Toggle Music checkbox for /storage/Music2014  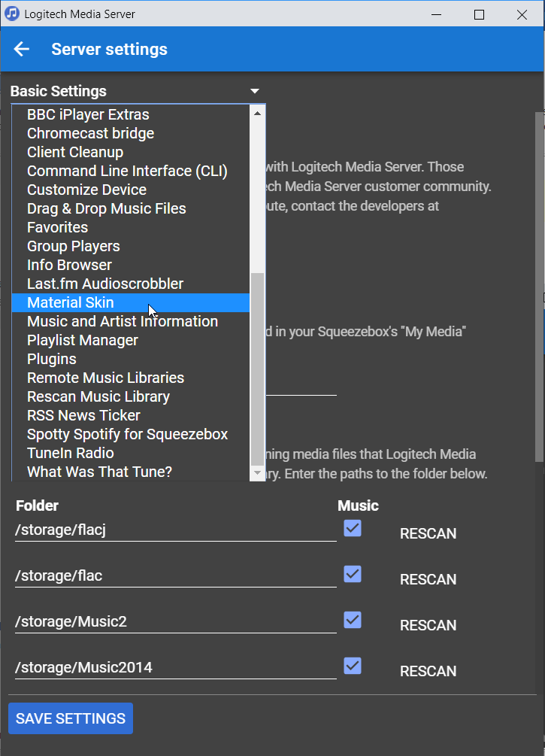(x=352, y=666)
